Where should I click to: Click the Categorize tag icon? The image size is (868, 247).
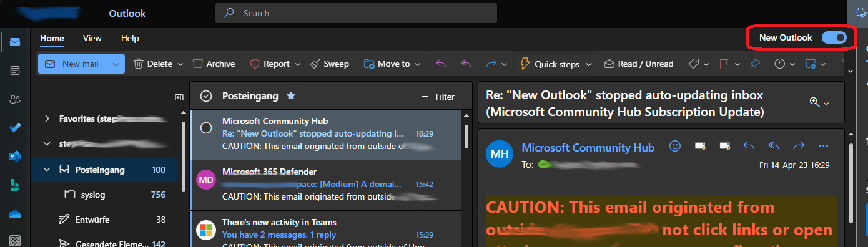click(x=693, y=64)
